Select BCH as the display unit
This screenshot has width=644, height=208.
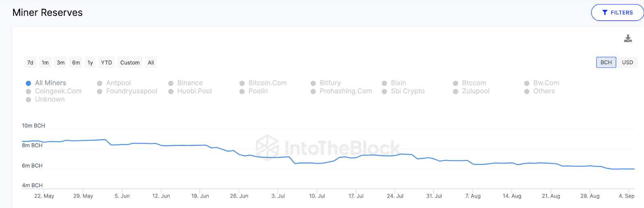[606, 62]
